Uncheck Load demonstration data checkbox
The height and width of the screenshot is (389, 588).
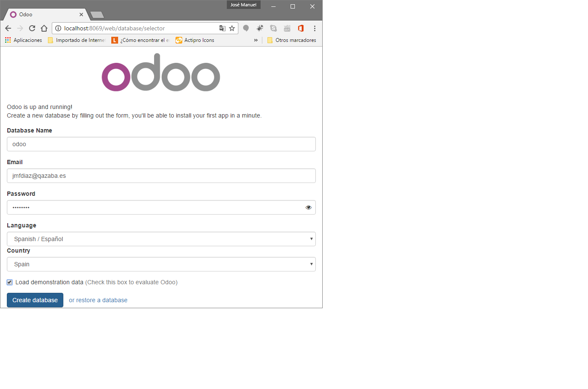pyautogui.click(x=10, y=282)
